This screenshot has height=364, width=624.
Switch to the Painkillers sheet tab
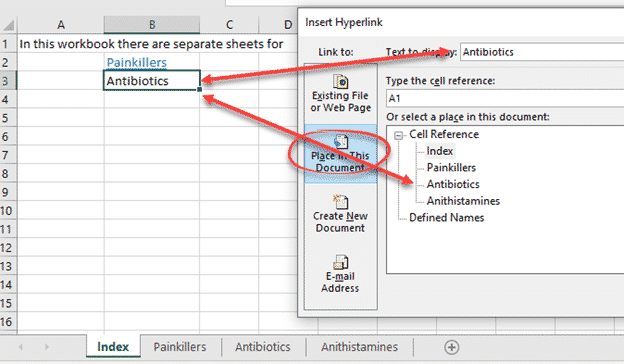click(x=180, y=347)
